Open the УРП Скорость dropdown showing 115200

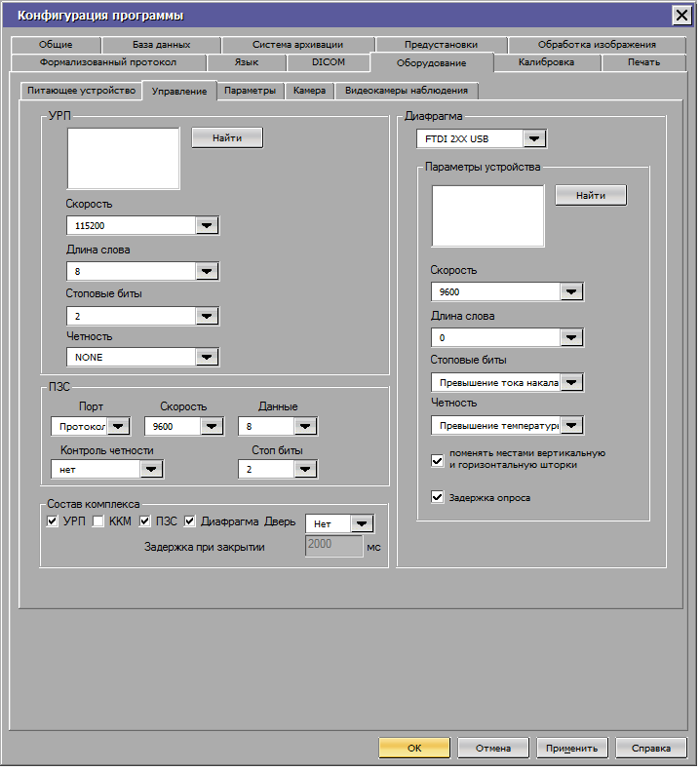coord(206,226)
